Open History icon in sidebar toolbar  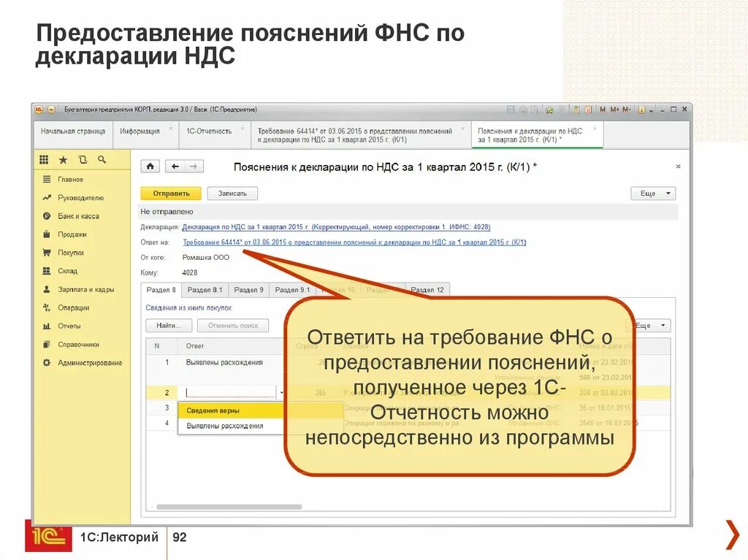point(83,160)
